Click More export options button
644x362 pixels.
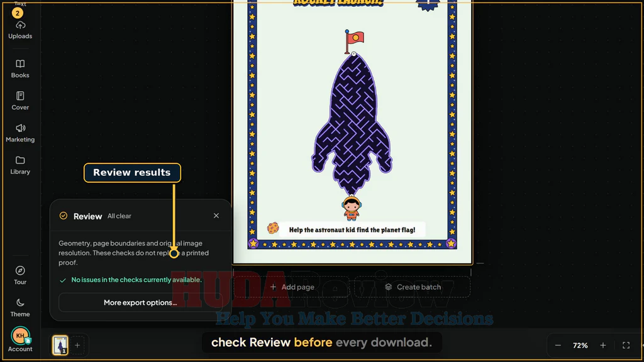(140, 302)
